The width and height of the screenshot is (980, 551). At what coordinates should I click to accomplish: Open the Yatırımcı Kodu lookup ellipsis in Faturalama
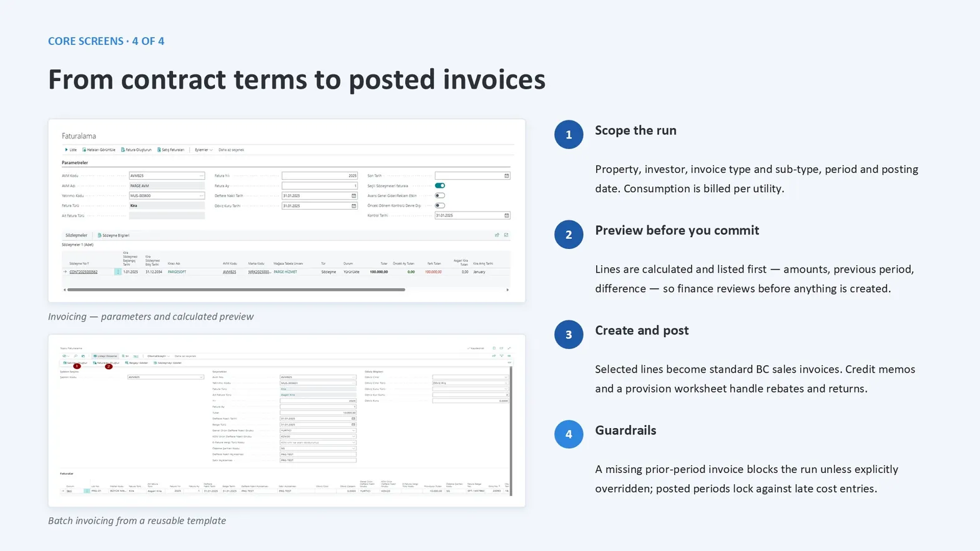[201, 196]
